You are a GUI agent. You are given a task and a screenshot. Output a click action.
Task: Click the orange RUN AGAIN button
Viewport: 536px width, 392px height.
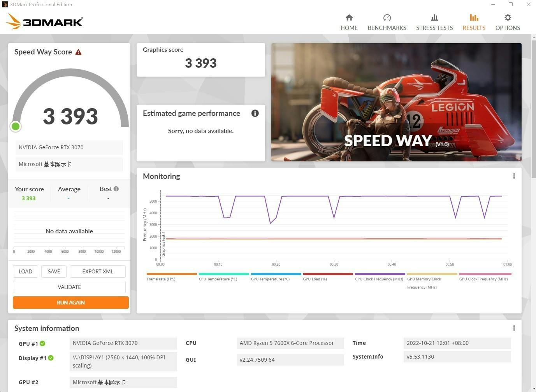[71, 303]
